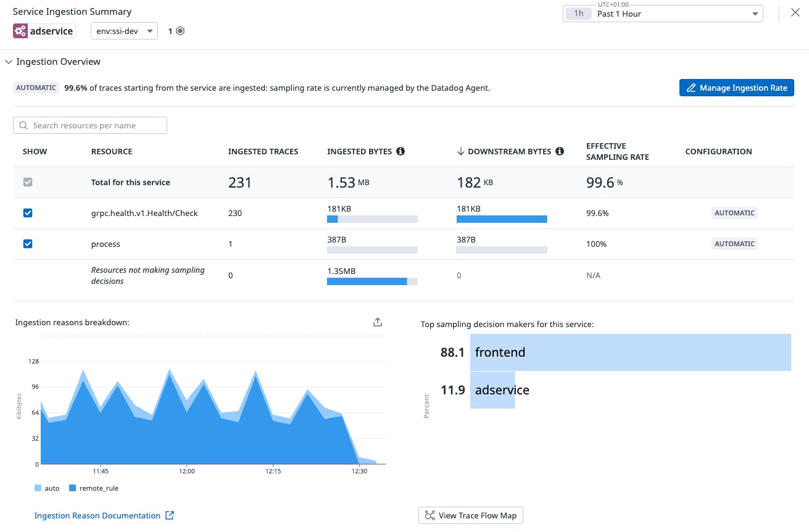The width and height of the screenshot is (809, 532).
Task: Click the info icon beside Ingested Bytes
Action: 400,151
